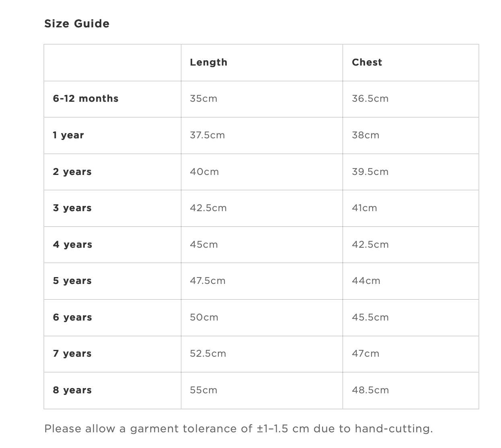The height and width of the screenshot is (448, 501).
Task: Select the 8 years row label
Action: pyautogui.click(x=72, y=390)
